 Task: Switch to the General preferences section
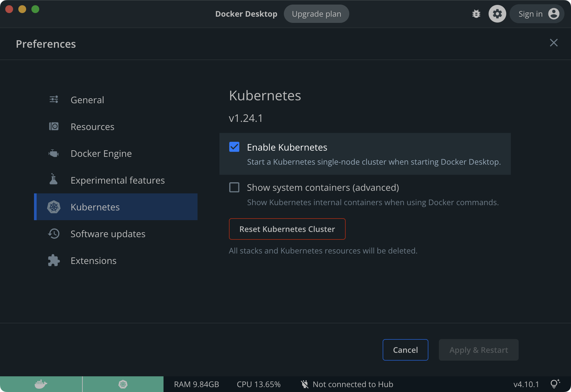point(87,100)
